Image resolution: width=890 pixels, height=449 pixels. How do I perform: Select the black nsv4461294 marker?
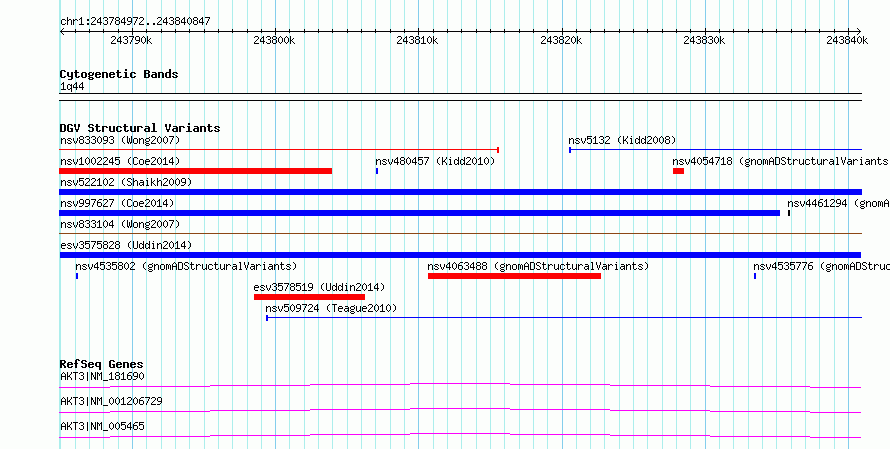(x=789, y=213)
